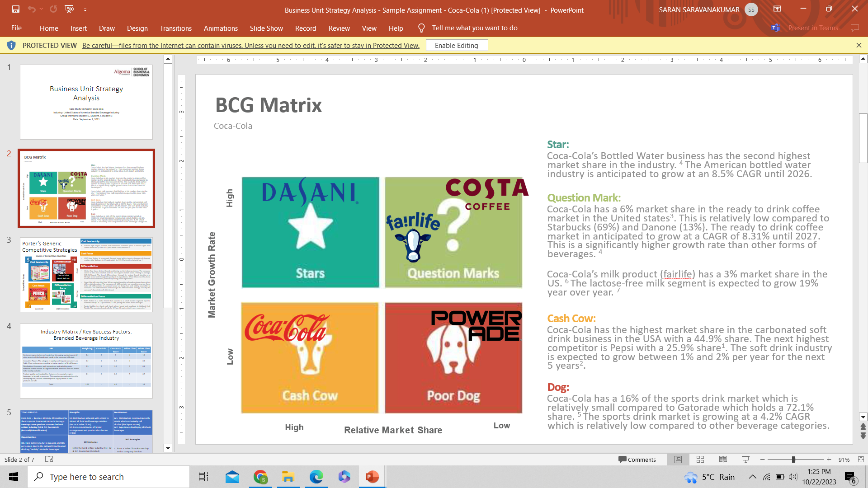Show hidden system tray icons chevron
The image size is (868, 488).
coord(752,477)
